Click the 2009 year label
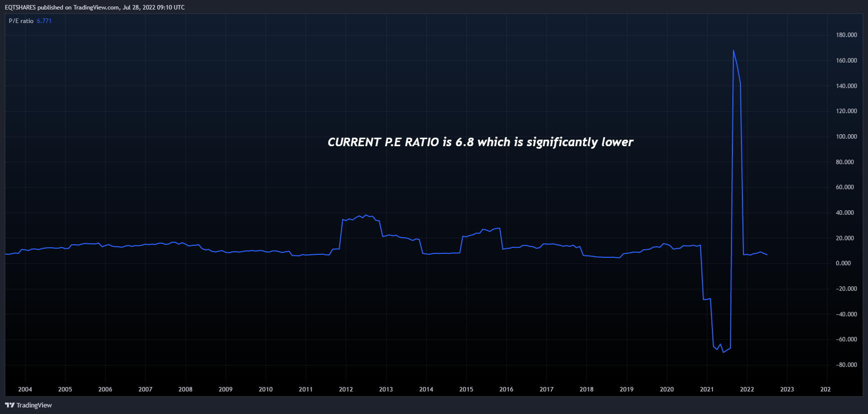 (x=226, y=389)
